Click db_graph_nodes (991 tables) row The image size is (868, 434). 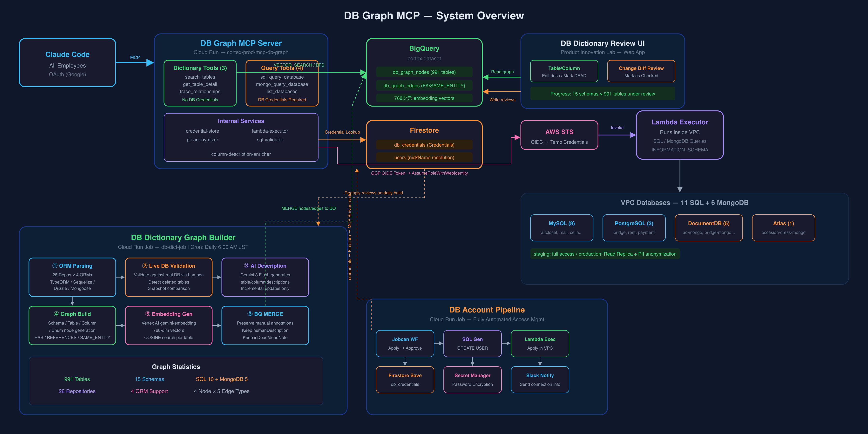pyautogui.click(x=424, y=72)
